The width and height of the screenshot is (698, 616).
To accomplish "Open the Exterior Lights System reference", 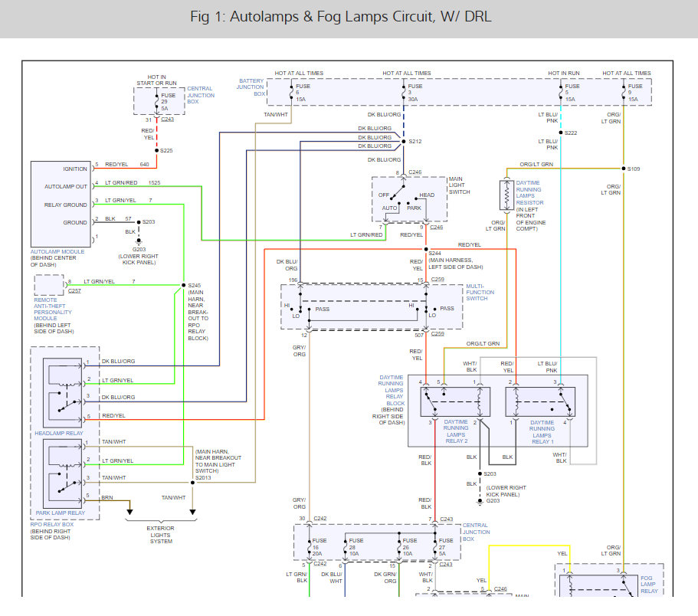I will [x=161, y=535].
